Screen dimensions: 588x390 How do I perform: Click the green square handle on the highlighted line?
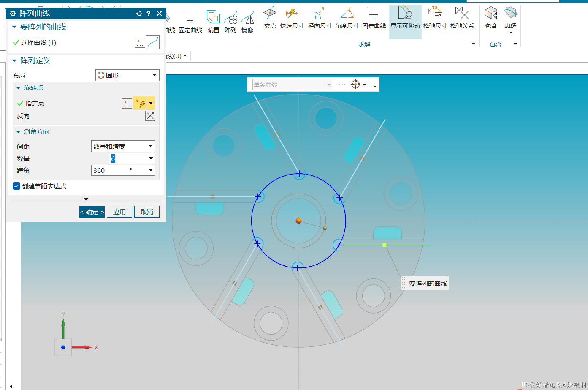point(385,245)
